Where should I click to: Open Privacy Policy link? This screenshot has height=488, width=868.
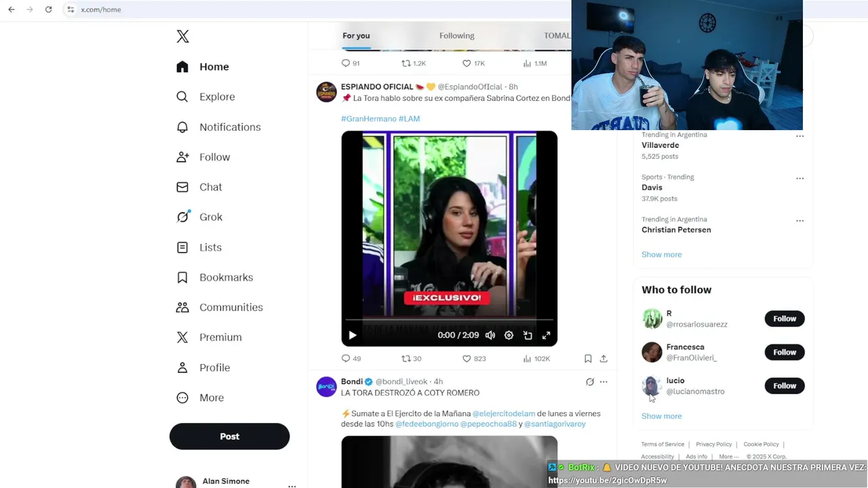pyautogui.click(x=713, y=445)
